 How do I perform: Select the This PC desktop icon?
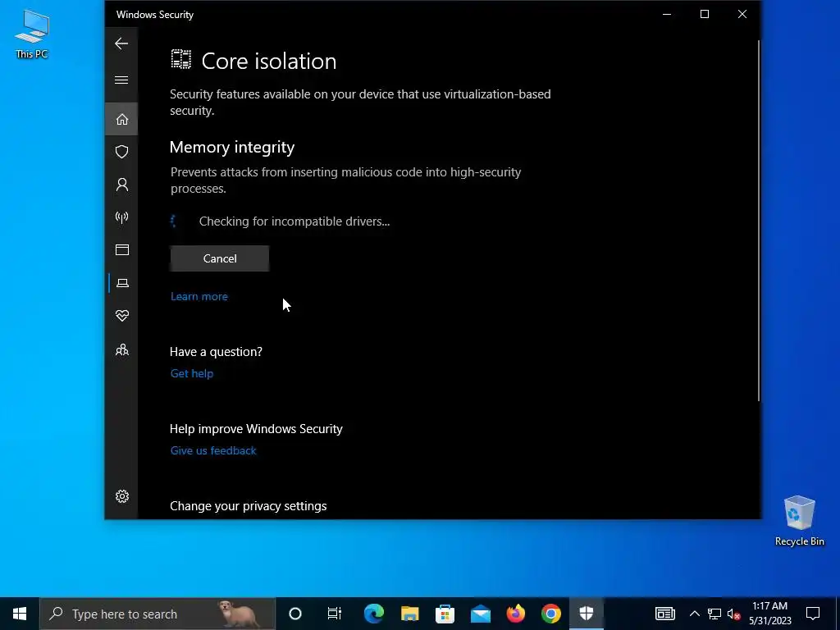32,34
